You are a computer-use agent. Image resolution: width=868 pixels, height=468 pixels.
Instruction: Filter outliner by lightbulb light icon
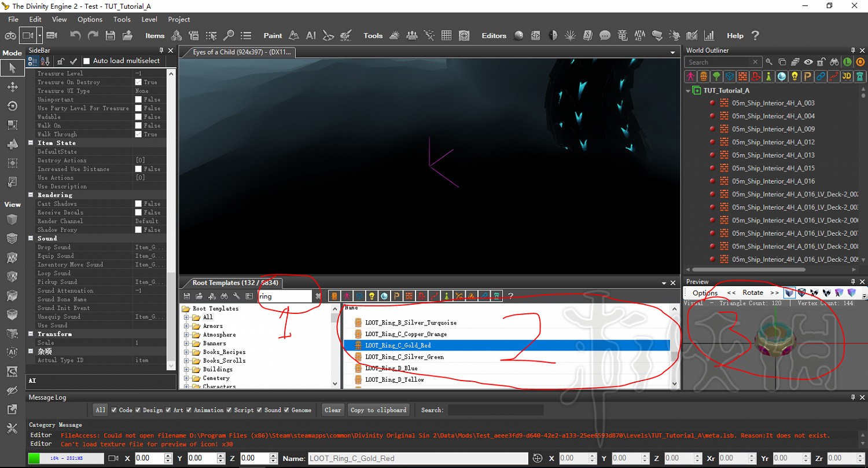tap(795, 76)
